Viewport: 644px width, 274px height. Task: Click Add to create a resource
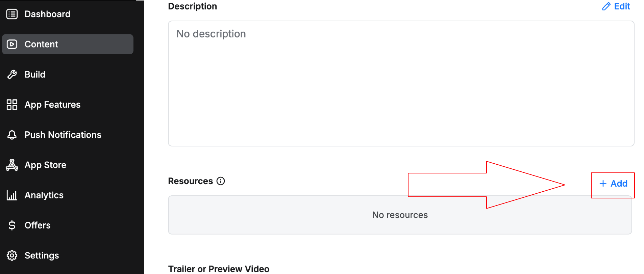coord(613,184)
